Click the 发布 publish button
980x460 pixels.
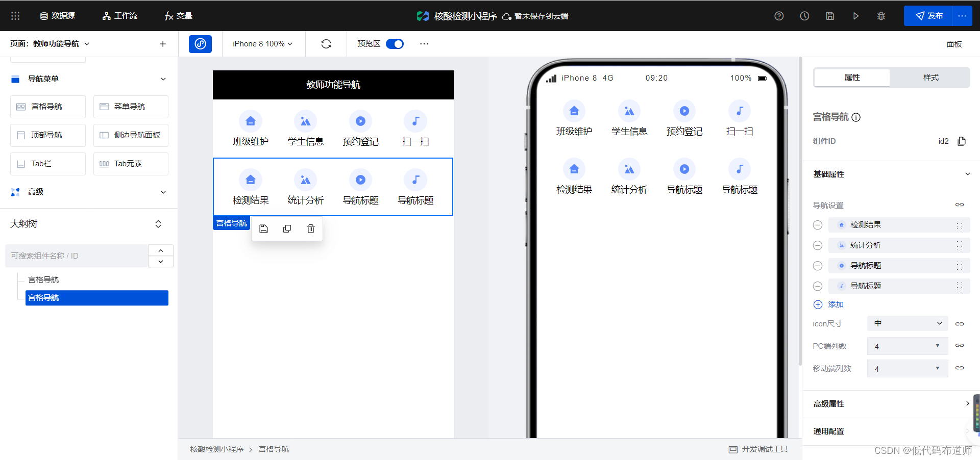coord(928,16)
